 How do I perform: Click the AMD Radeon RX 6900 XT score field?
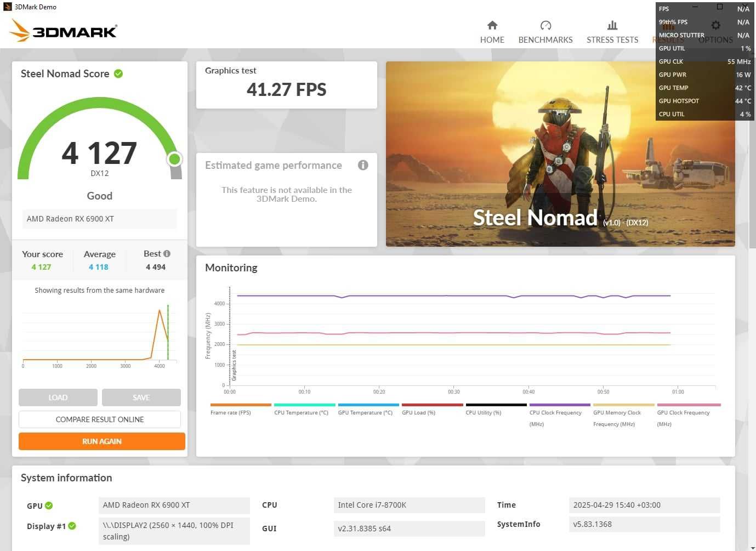100,219
